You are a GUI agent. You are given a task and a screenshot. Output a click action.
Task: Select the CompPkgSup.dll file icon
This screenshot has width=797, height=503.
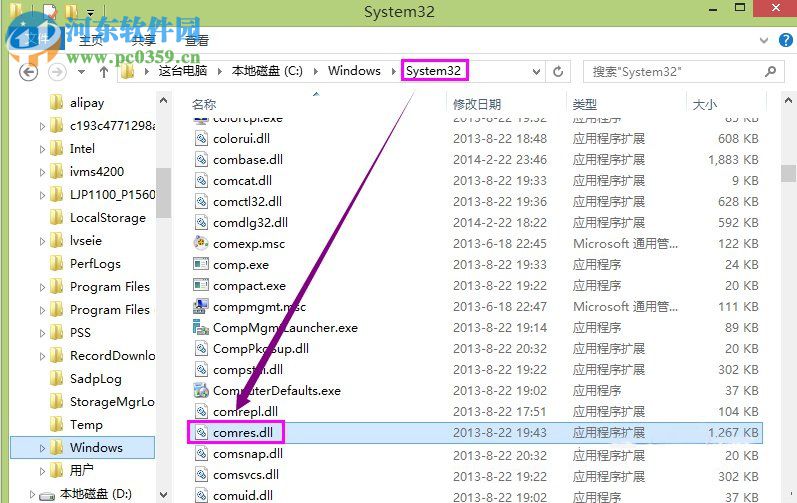201,349
